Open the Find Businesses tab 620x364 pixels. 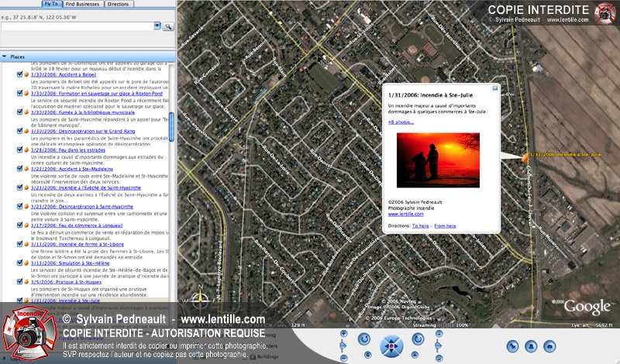(82, 4)
